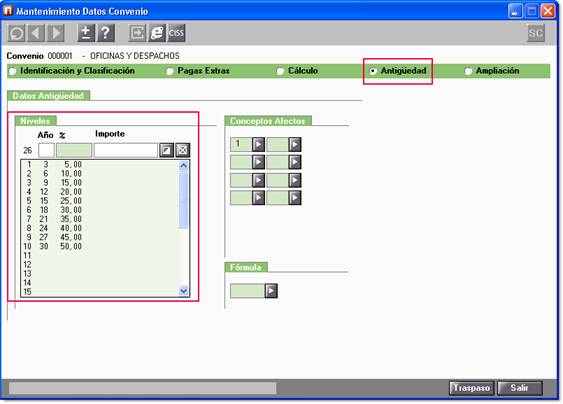This screenshot has width=563, height=404.
Task: Click the Salir button
Action: point(520,388)
